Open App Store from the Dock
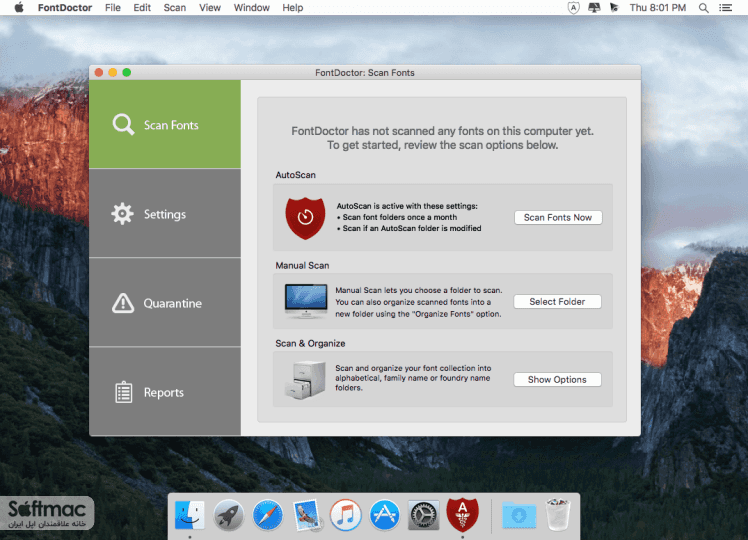The image size is (748, 540). click(x=384, y=515)
